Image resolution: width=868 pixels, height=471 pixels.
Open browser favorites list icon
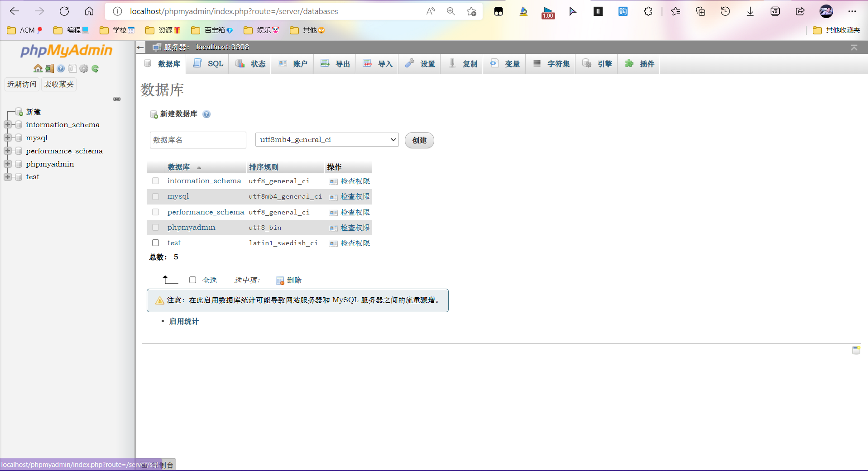(x=676, y=11)
